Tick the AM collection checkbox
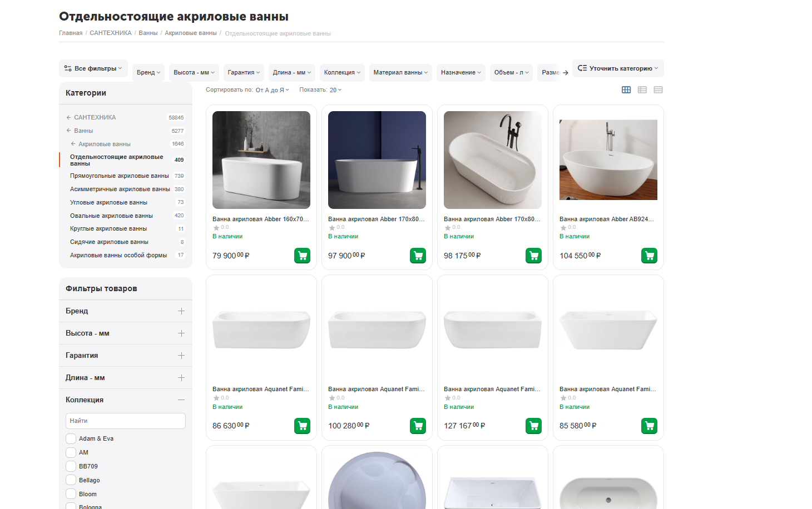Screen dimensions: 812x509 71,452
